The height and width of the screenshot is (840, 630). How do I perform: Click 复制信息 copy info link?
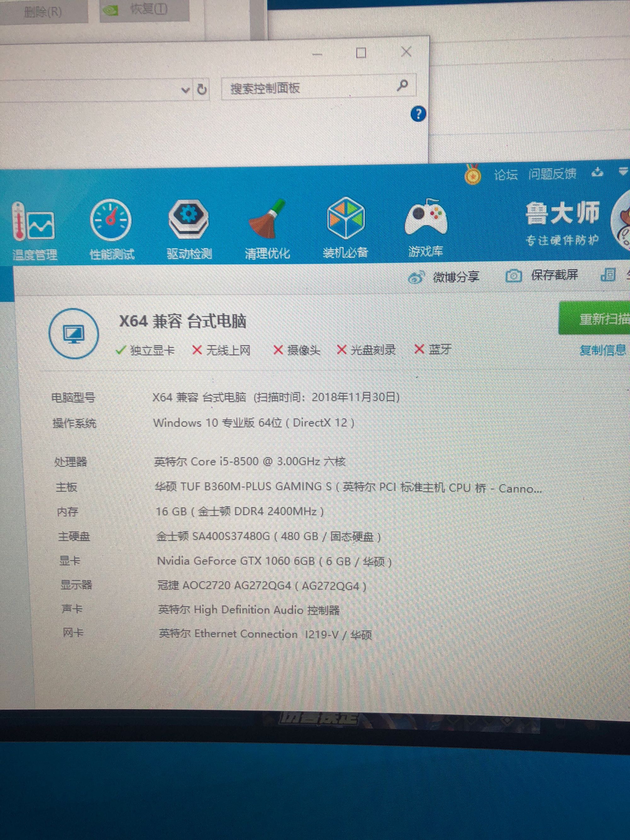click(602, 350)
